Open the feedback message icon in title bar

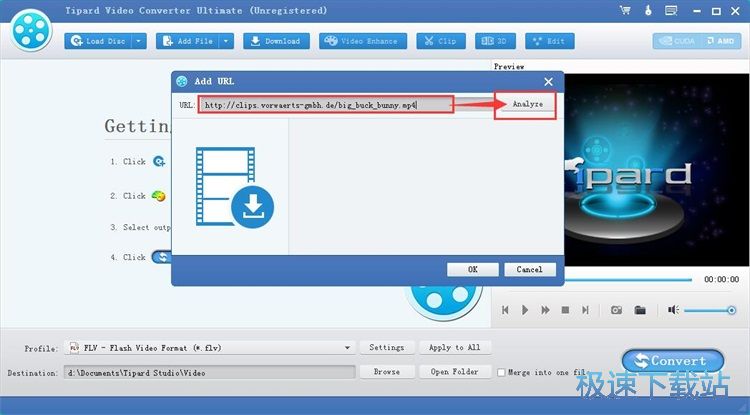coord(671,10)
